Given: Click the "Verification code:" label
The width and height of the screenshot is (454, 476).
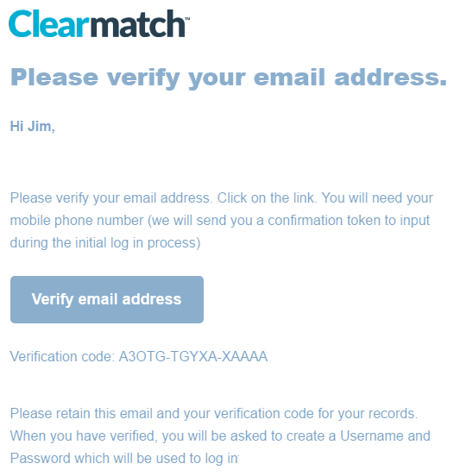Looking at the screenshot, I should (x=62, y=356).
